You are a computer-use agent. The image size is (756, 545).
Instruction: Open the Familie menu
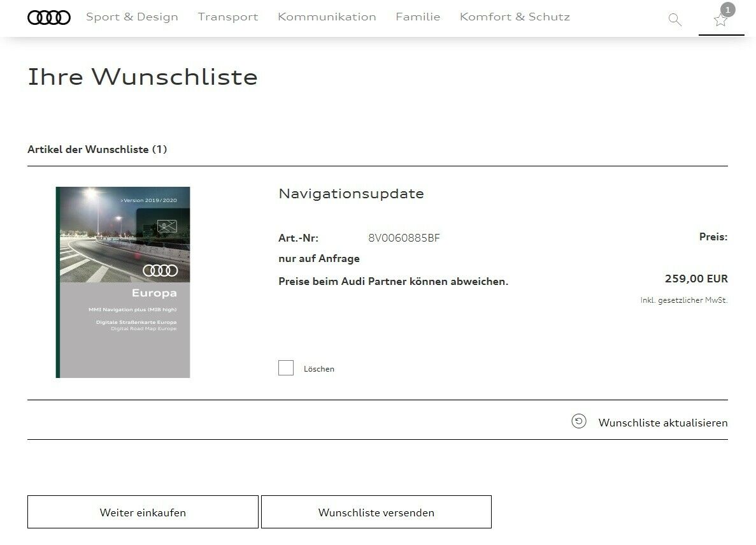coord(418,17)
